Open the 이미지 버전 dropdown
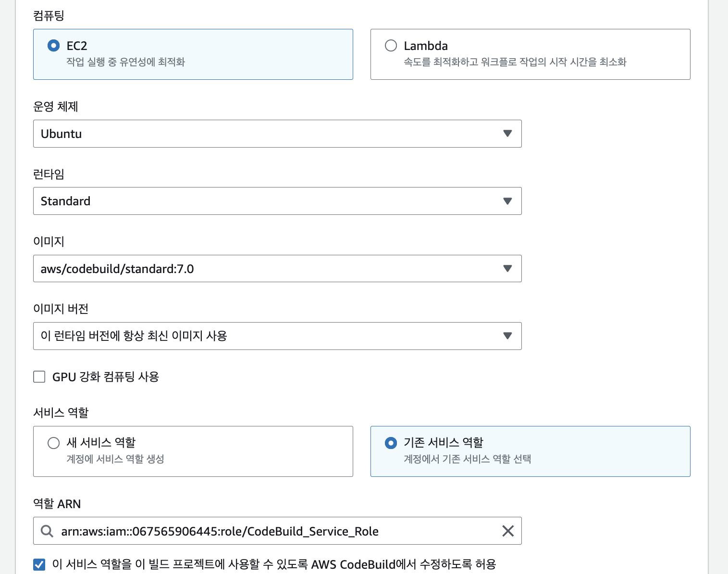This screenshot has height=574, width=728. click(277, 336)
